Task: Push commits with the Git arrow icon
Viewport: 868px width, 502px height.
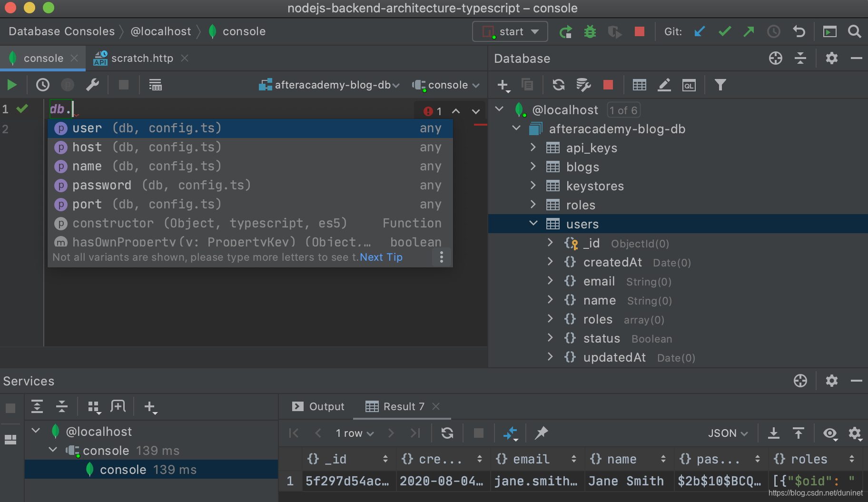Action: pyautogui.click(x=749, y=31)
